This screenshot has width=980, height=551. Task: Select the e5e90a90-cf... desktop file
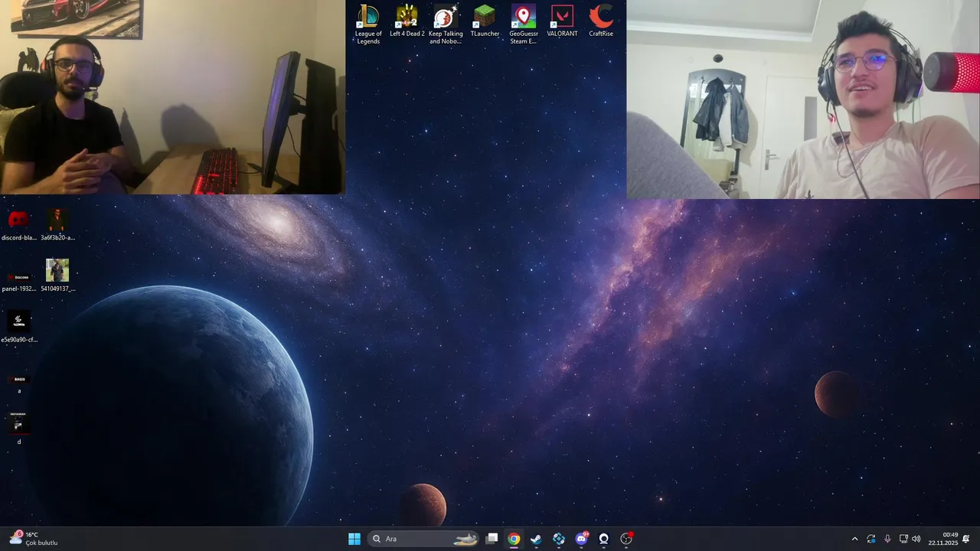tap(18, 327)
